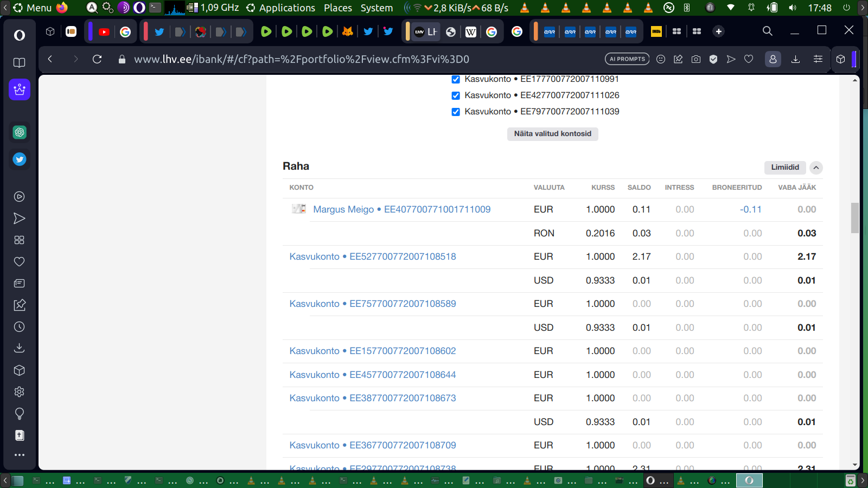Uncheck Kasvukonto EE177700772007110991 checkbox
This screenshot has height=488, width=868.
456,80
